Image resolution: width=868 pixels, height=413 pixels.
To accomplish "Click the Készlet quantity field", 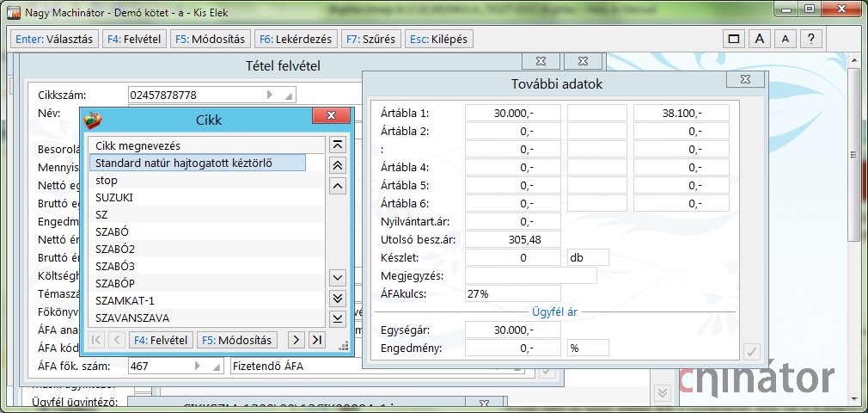I will point(512,258).
